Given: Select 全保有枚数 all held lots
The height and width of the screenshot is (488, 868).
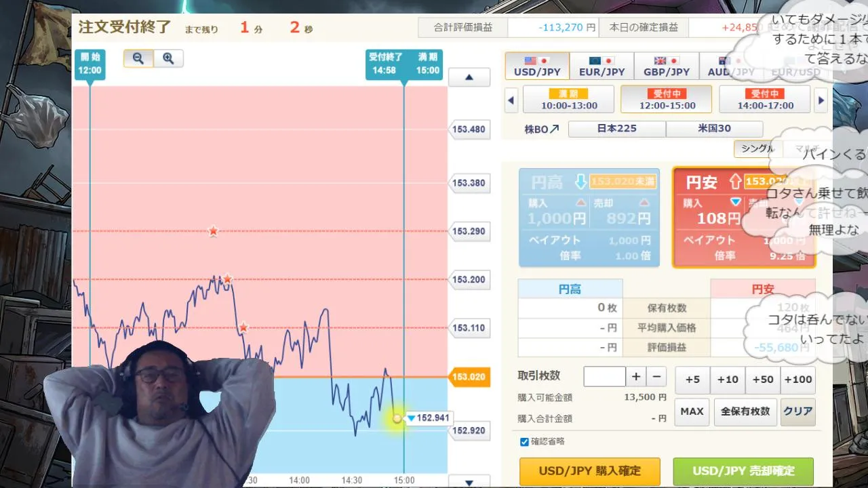Looking at the screenshot, I should click(745, 411).
